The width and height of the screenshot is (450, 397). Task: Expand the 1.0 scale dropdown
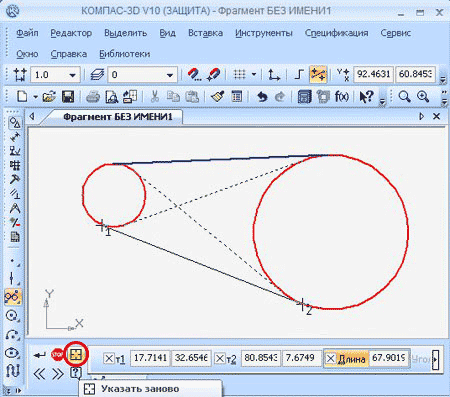click(x=72, y=75)
